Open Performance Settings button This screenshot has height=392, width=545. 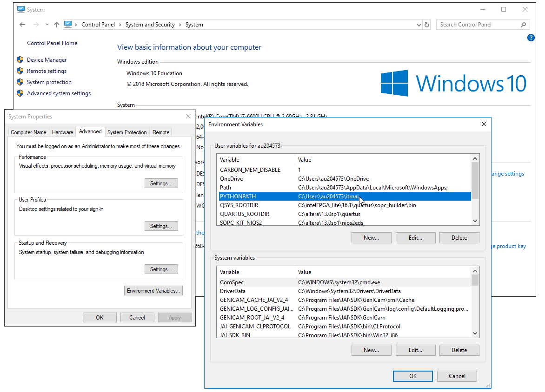[x=161, y=183]
